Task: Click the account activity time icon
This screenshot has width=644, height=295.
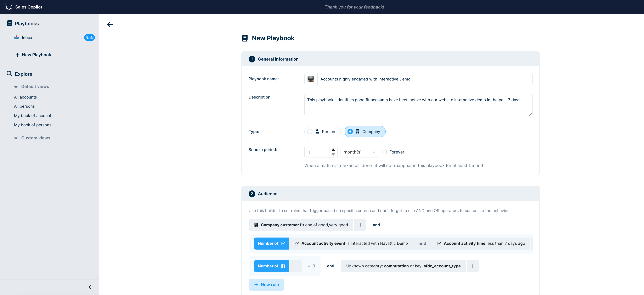Action: [439, 243]
